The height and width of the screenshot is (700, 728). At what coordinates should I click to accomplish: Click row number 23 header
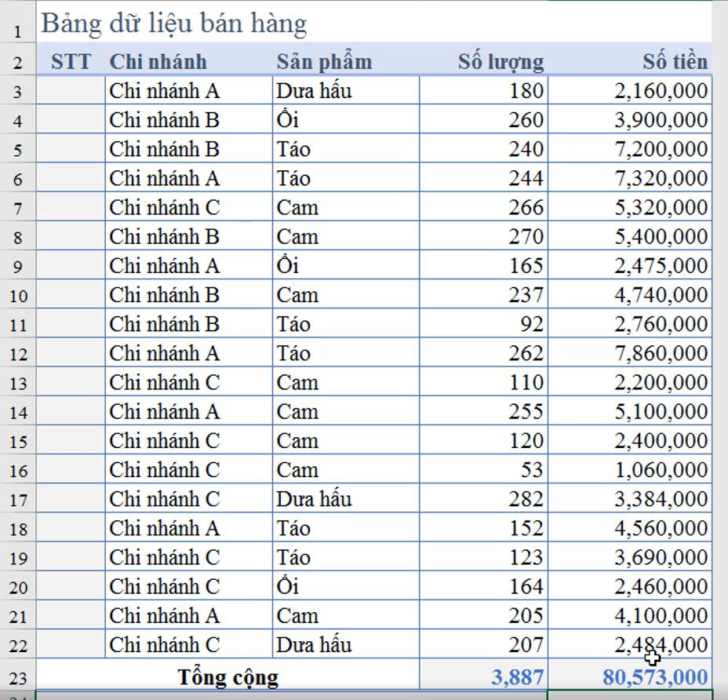click(x=17, y=676)
